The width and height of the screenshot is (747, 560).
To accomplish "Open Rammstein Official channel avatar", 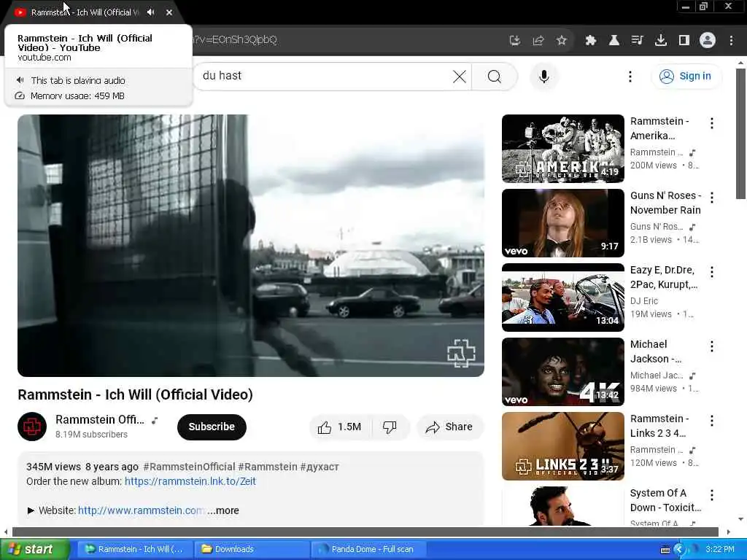I will pyautogui.click(x=32, y=426).
